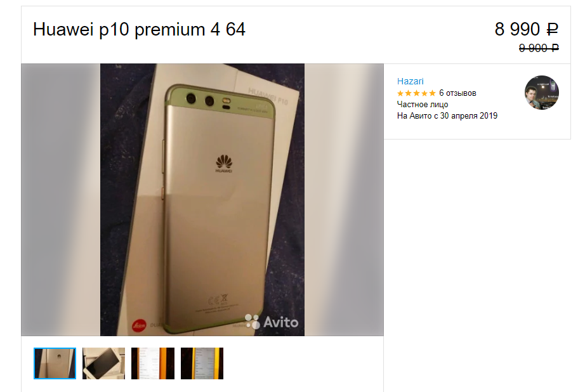Click right blurred gallery area for next photo

[344, 200]
